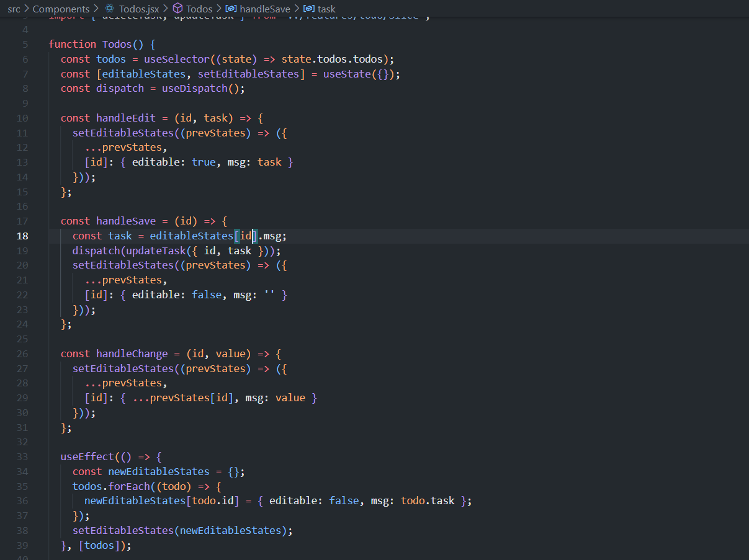Click useDispatch on line 8
The width and height of the screenshot is (749, 560).
pyautogui.click(x=195, y=88)
